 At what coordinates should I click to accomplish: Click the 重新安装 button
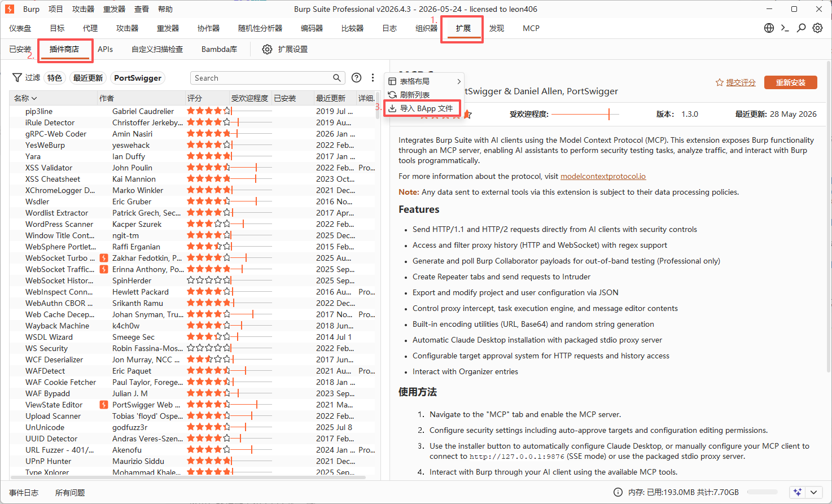[x=790, y=82]
